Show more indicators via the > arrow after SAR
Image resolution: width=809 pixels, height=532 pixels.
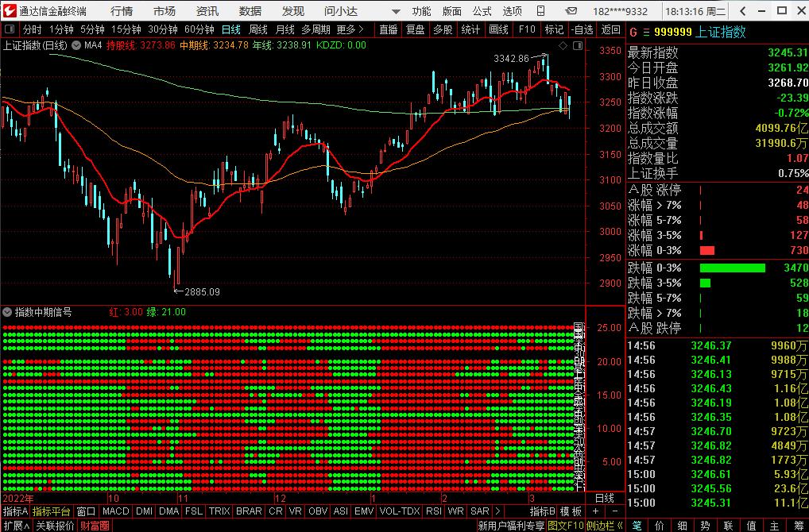(497, 511)
